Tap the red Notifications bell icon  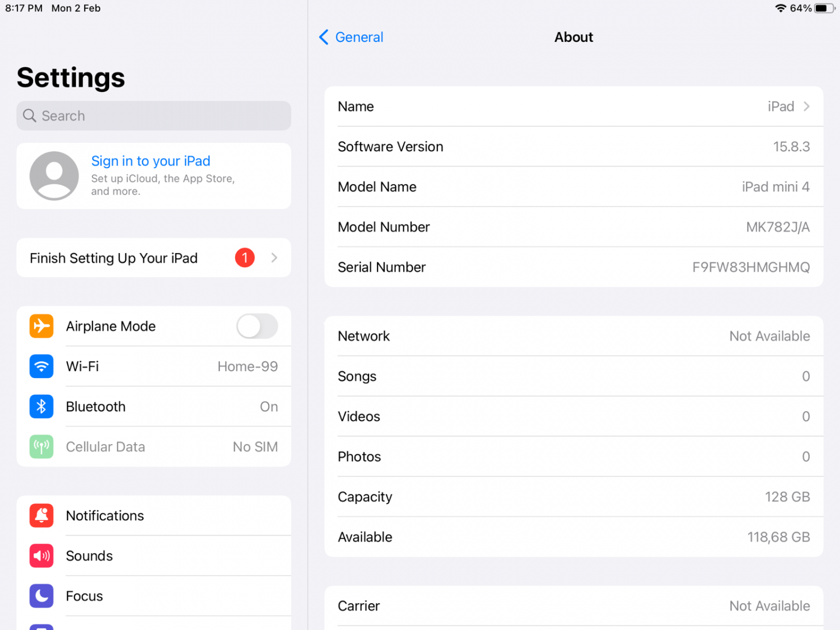(41, 516)
